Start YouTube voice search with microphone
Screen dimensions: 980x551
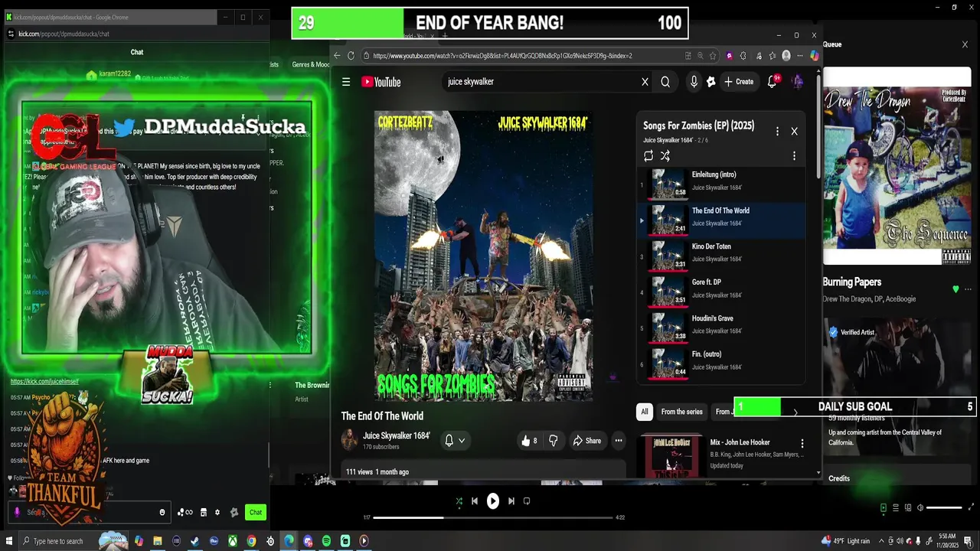[694, 82]
